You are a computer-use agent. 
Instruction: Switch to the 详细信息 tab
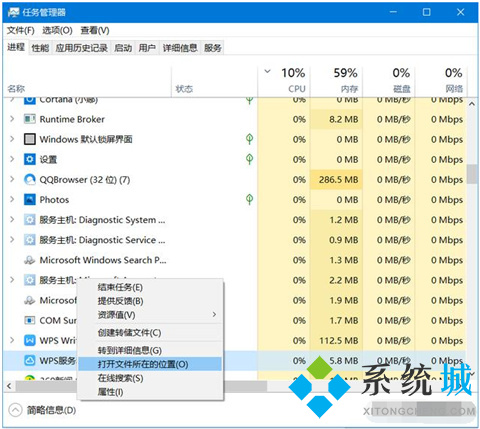pos(180,48)
